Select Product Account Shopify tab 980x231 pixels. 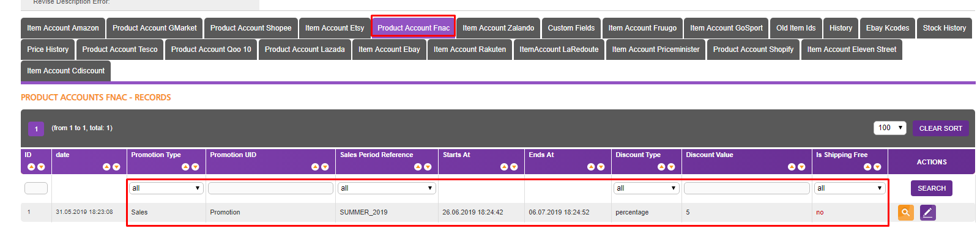[x=753, y=50]
